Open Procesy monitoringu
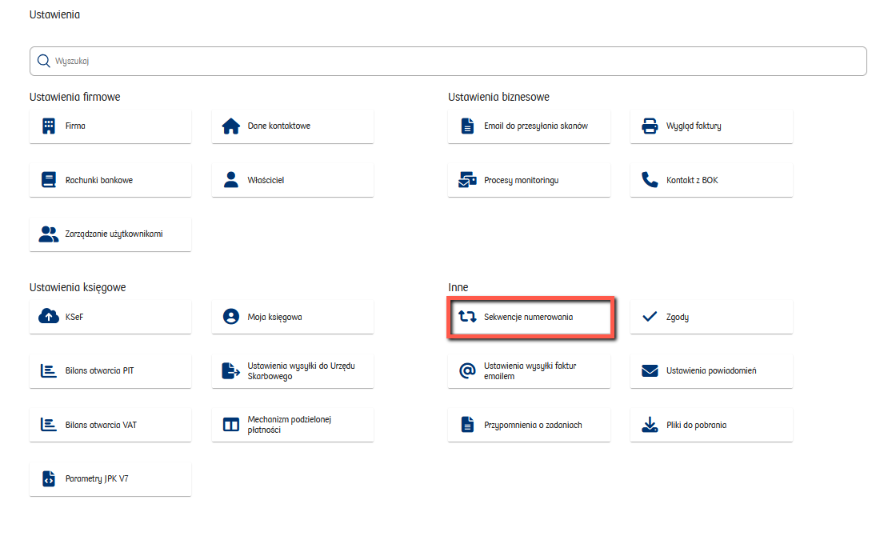 pyautogui.click(x=529, y=180)
